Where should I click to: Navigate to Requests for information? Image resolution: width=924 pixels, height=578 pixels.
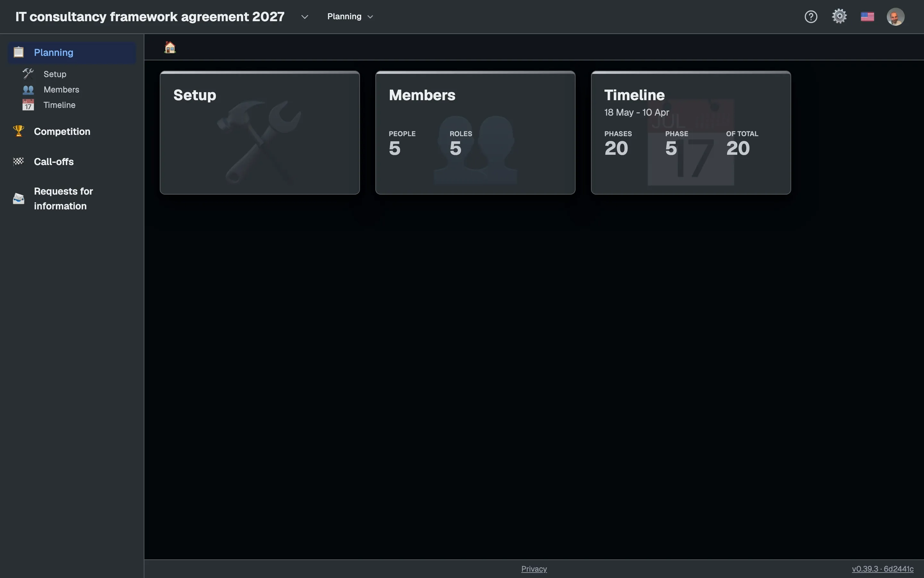pyautogui.click(x=64, y=198)
